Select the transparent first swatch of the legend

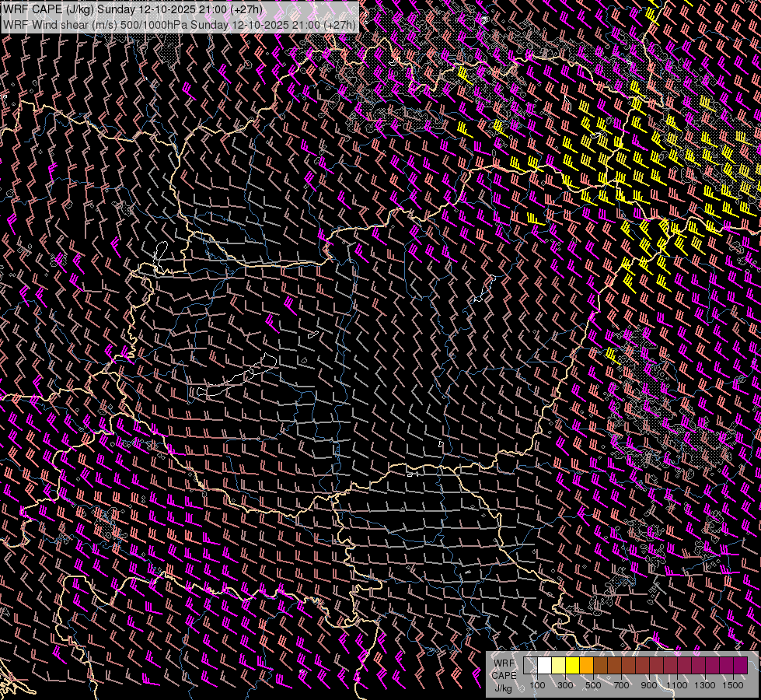530,666
